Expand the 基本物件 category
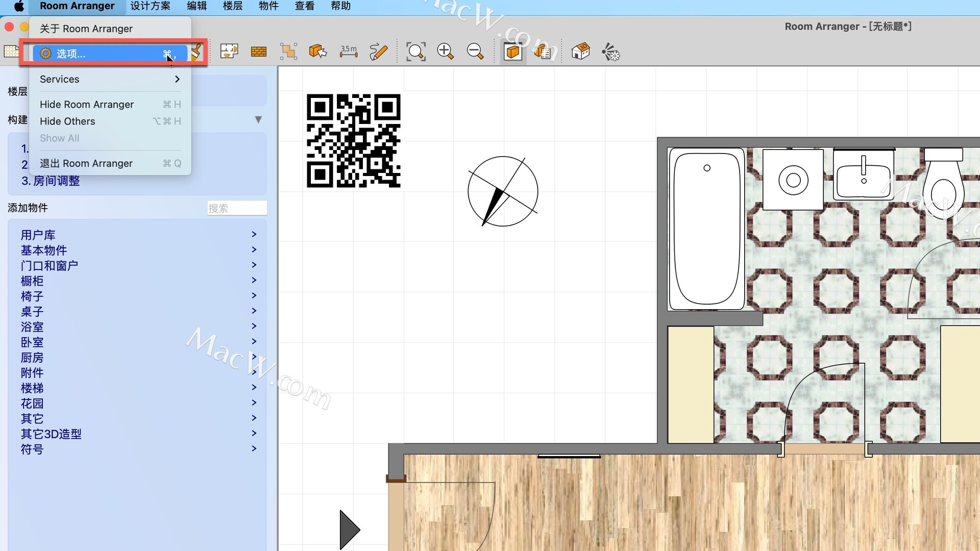Image resolution: width=980 pixels, height=551 pixels. tap(138, 250)
